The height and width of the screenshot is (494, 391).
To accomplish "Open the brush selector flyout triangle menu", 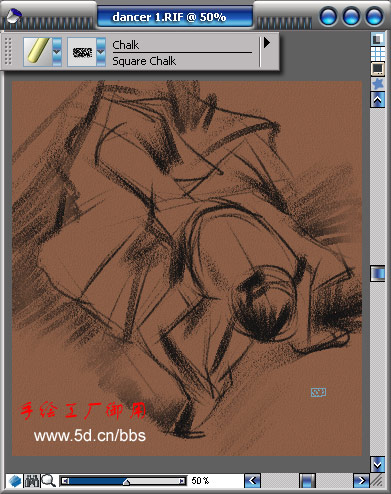I will coord(267,43).
